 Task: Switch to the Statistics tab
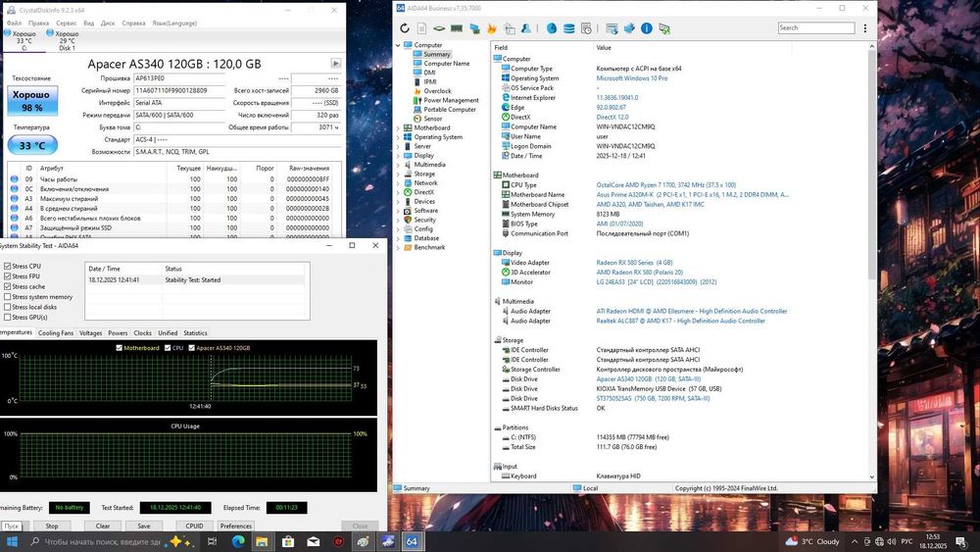coord(195,333)
